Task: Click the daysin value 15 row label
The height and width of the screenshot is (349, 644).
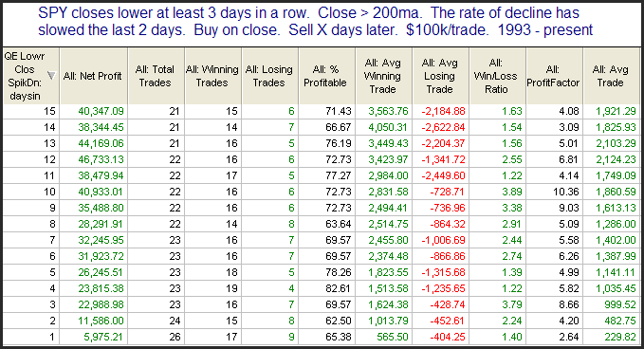Action: (49, 111)
